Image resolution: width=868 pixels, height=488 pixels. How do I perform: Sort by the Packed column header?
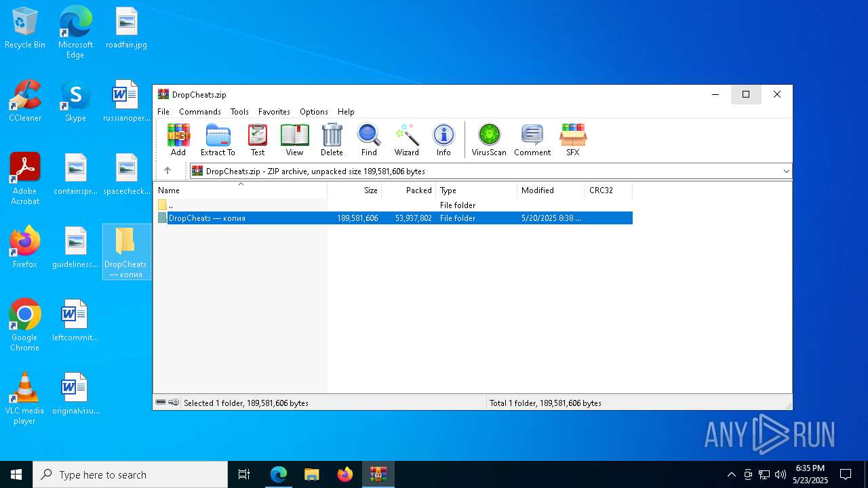point(409,190)
